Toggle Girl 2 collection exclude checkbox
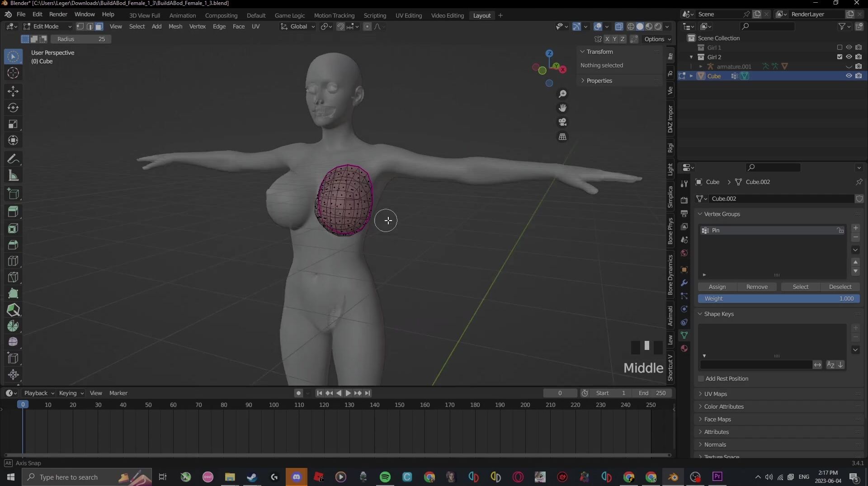Screen dimensions: 868x486 coord(840,57)
